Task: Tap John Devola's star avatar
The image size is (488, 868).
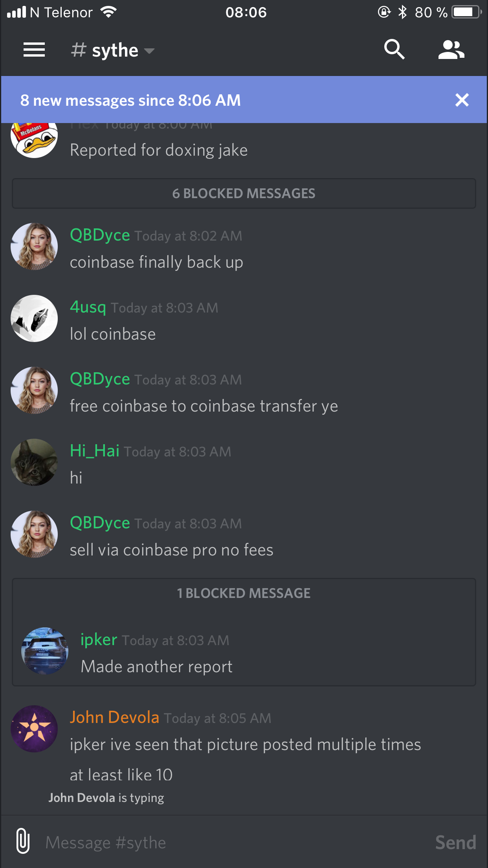Action: coord(34,729)
